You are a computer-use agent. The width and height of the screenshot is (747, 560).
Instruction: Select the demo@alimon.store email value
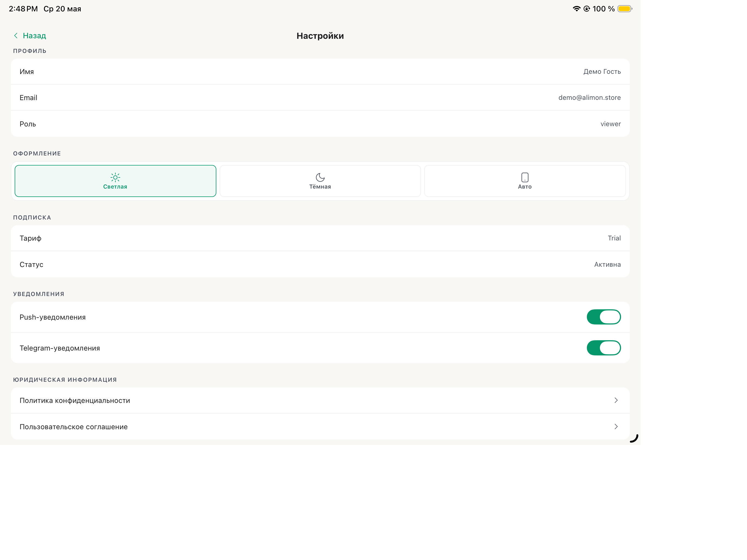tap(589, 98)
